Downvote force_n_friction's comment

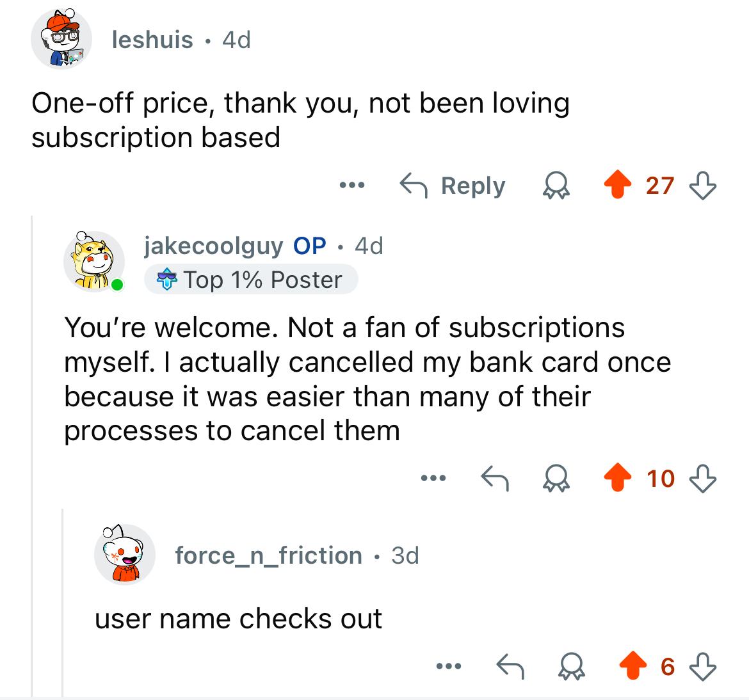point(703,666)
